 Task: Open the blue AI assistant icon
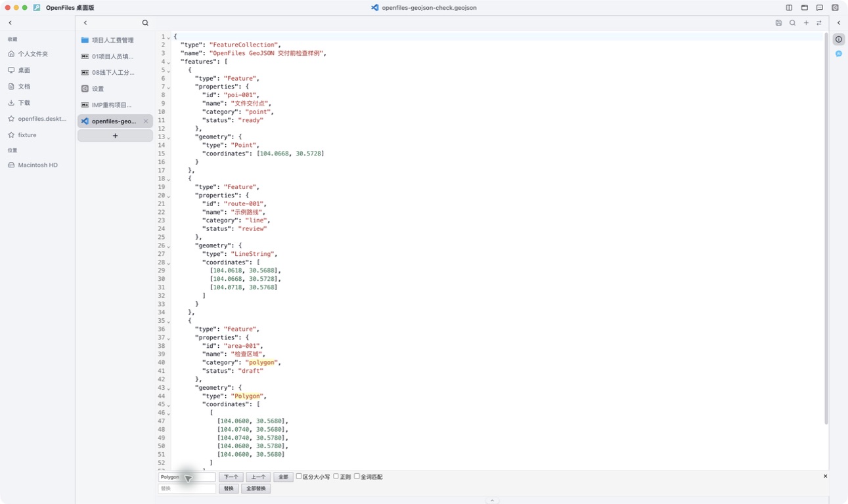(x=839, y=54)
